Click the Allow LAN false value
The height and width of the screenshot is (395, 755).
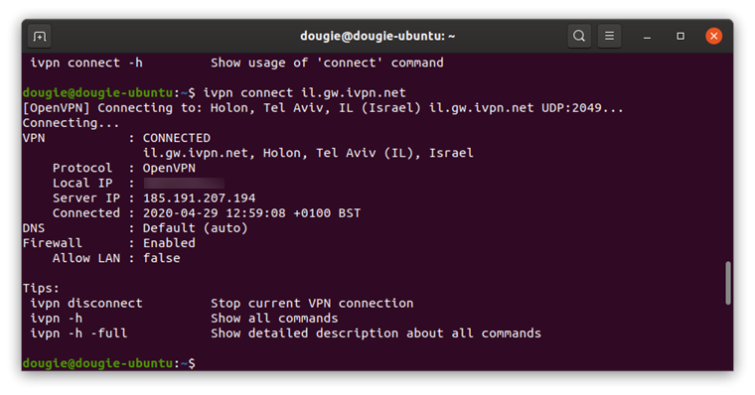161,258
